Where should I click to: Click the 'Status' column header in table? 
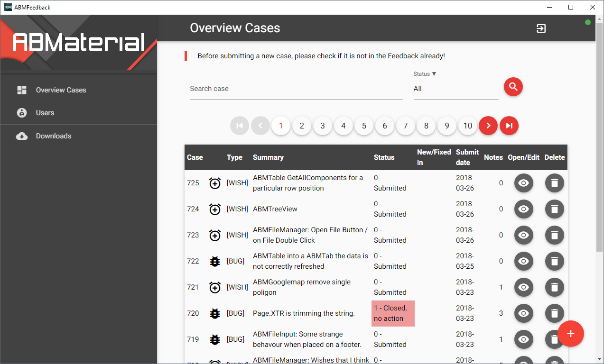pos(384,157)
